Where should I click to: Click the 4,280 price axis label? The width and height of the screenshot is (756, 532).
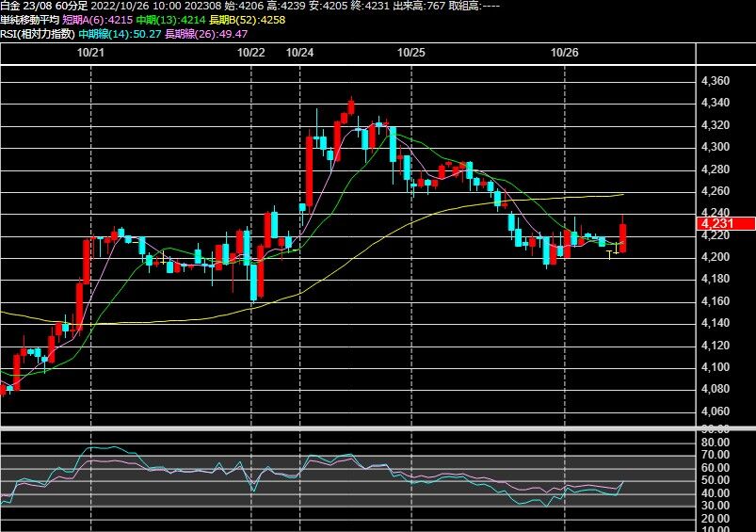(x=716, y=169)
